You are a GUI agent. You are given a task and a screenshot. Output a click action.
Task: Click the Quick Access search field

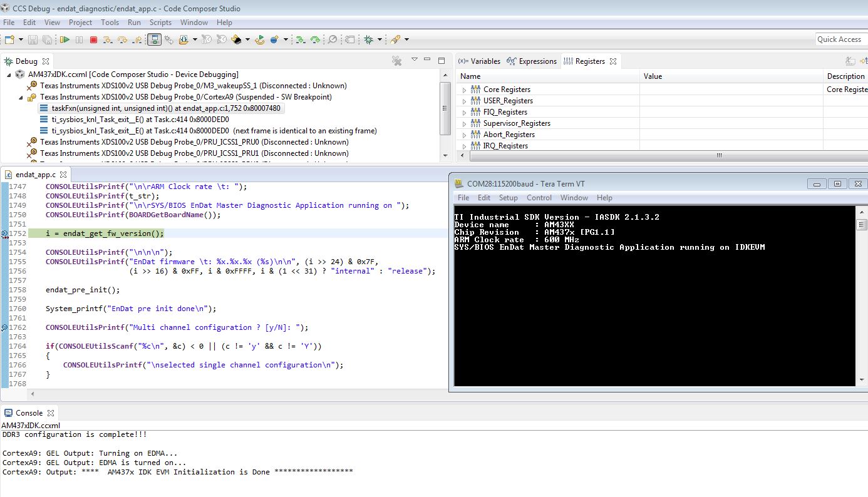click(839, 39)
